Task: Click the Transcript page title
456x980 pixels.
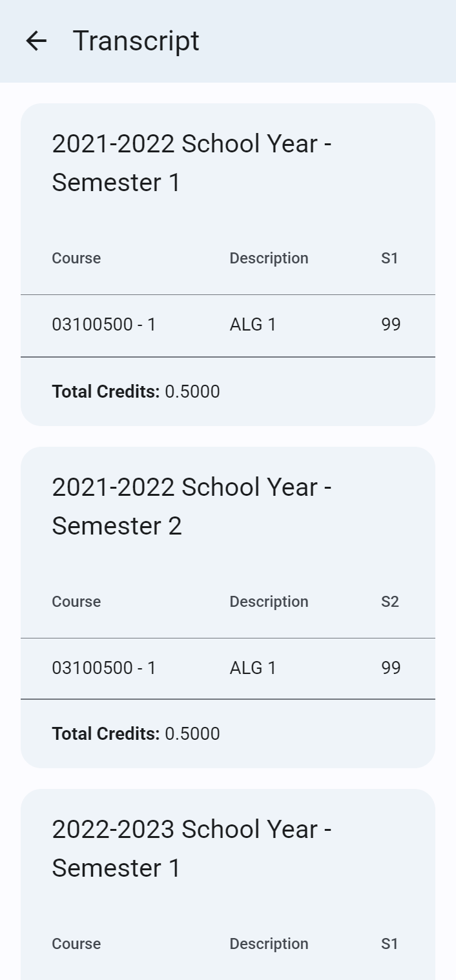Action: tap(136, 41)
